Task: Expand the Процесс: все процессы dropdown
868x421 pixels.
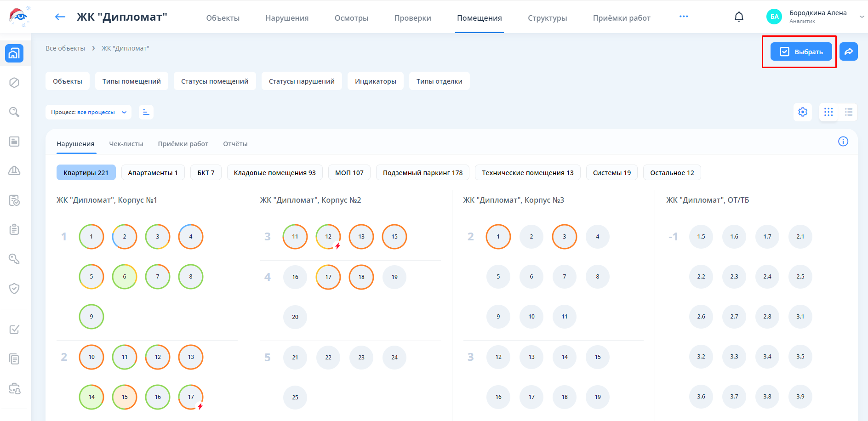Action: tap(88, 112)
